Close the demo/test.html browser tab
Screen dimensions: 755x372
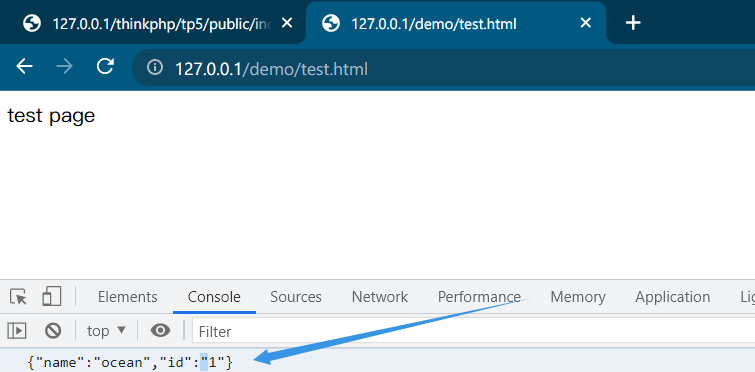(x=586, y=23)
